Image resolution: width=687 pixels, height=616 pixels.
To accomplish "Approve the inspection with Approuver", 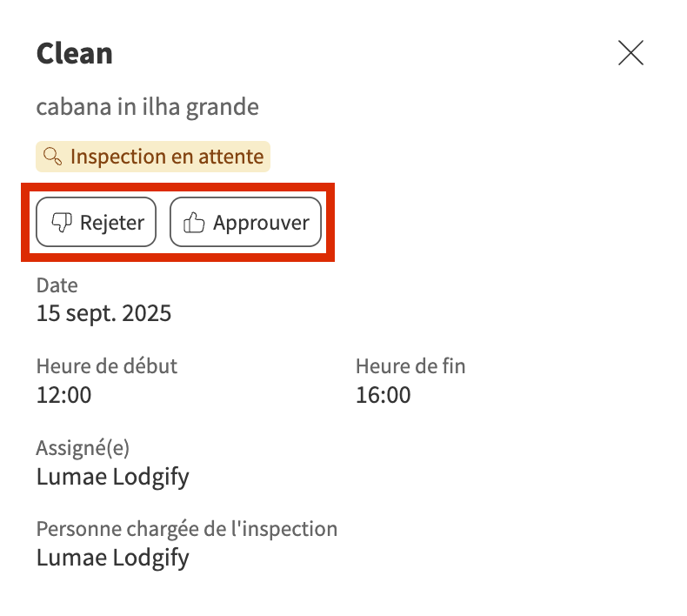I will [x=245, y=223].
